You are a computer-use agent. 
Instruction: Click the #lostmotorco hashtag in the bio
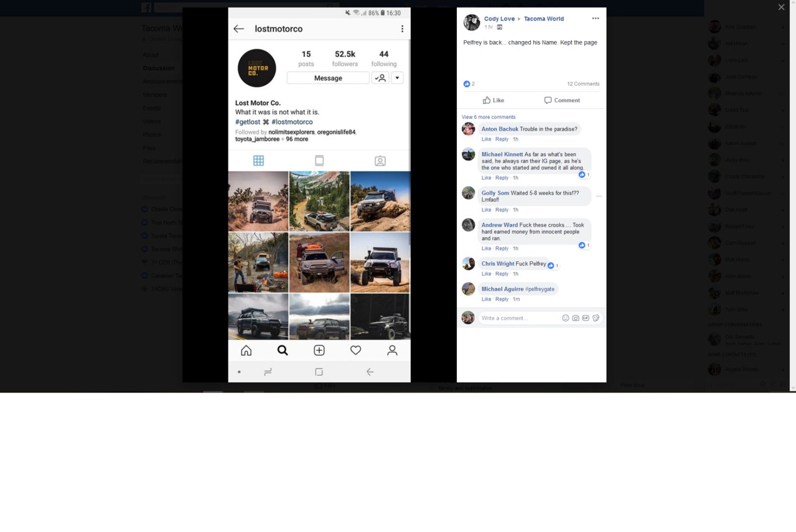point(292,122)
